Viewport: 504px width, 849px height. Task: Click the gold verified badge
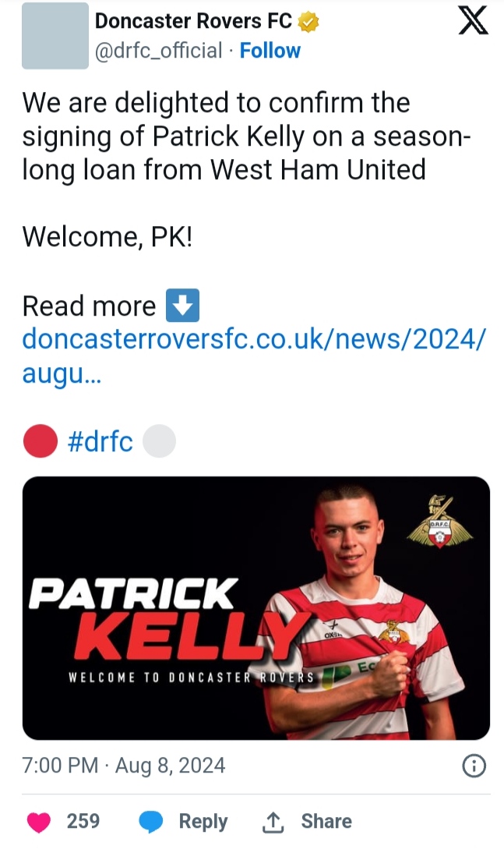(309, 22)
